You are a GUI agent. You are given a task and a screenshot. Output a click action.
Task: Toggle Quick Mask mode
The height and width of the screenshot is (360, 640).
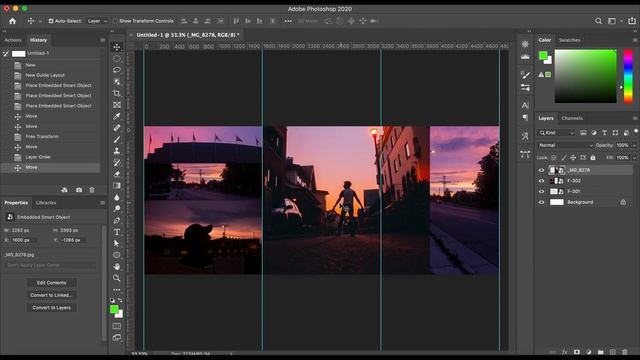117,326
